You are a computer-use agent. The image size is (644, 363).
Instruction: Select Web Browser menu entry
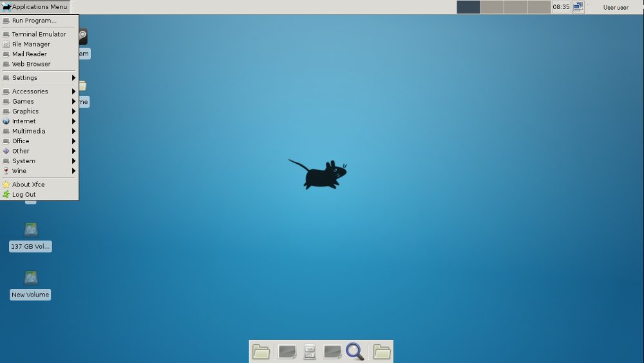[x=39, y=64]
